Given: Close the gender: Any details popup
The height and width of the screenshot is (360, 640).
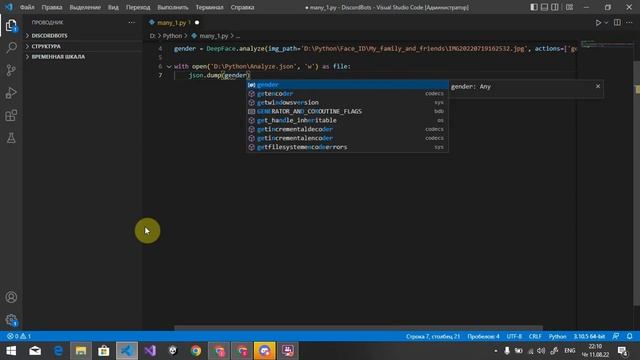Looking at the screenshot, I should (x=598, y=86).
